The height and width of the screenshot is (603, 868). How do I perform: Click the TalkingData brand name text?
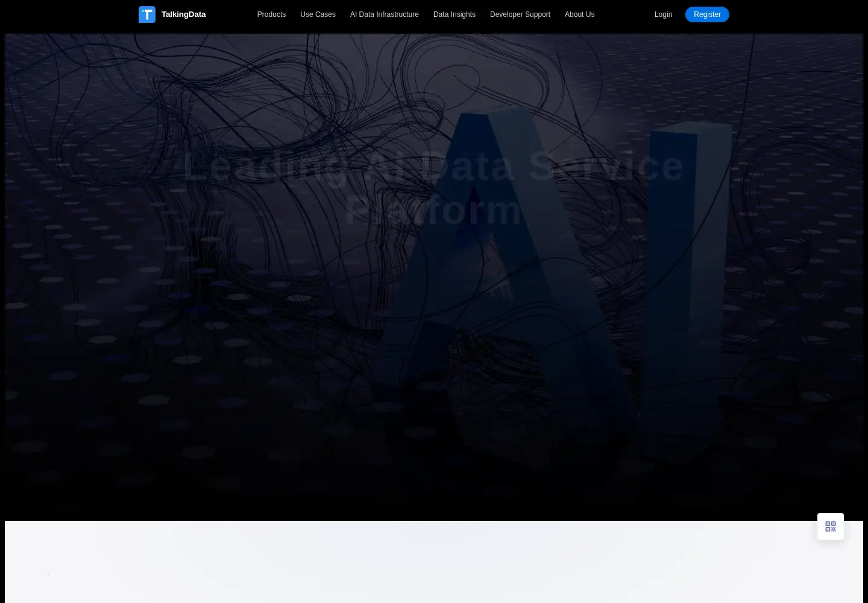[184, 14]
